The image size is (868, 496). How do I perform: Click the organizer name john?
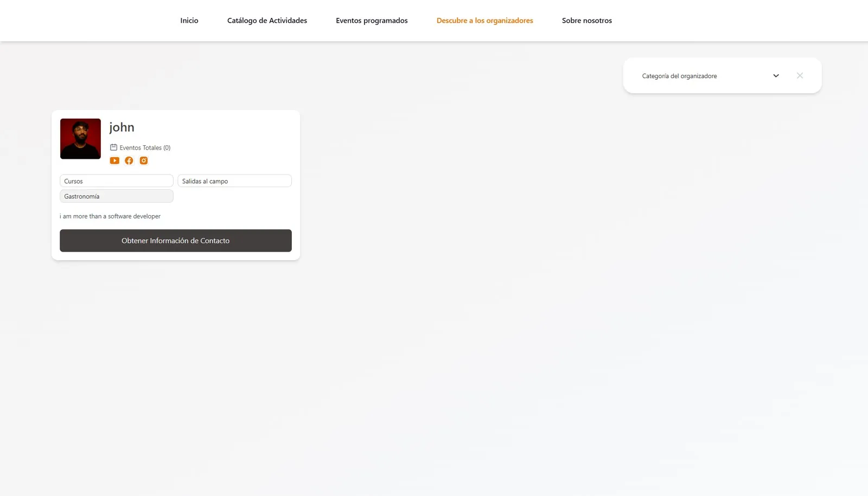(122, 127)
